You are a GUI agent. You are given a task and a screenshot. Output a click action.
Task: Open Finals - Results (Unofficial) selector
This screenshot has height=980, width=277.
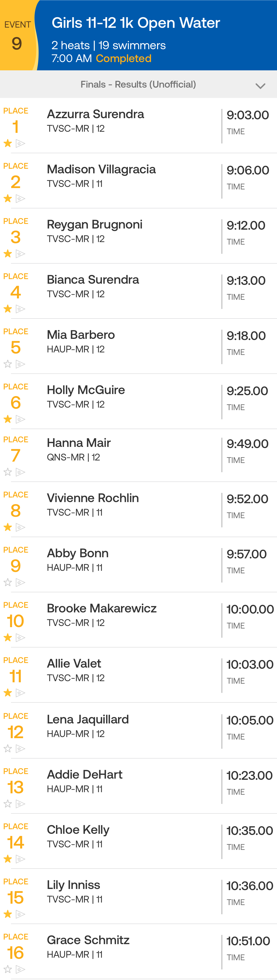click(138, 84)
